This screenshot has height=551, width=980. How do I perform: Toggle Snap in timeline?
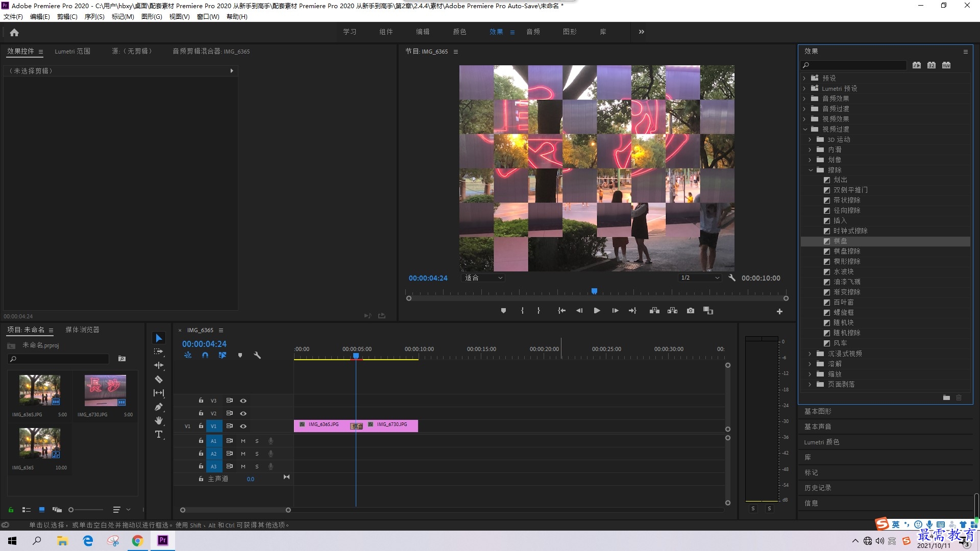[x=205, y=355]
